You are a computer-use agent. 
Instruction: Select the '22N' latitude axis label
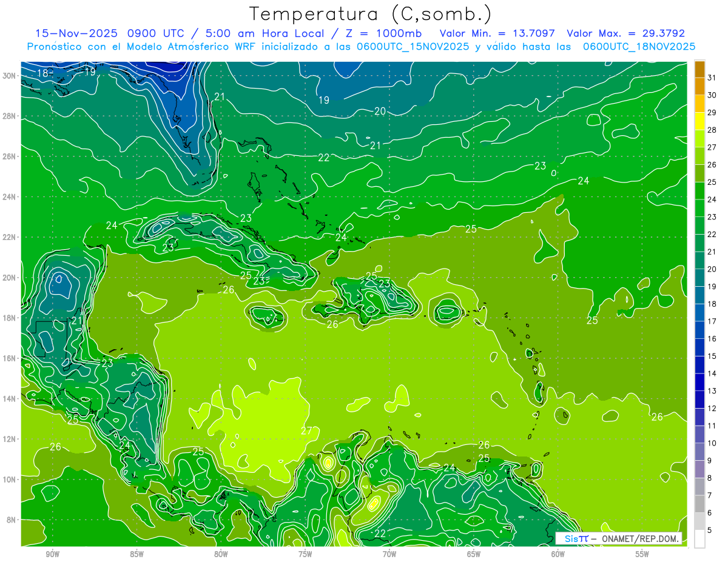(10, 237)
